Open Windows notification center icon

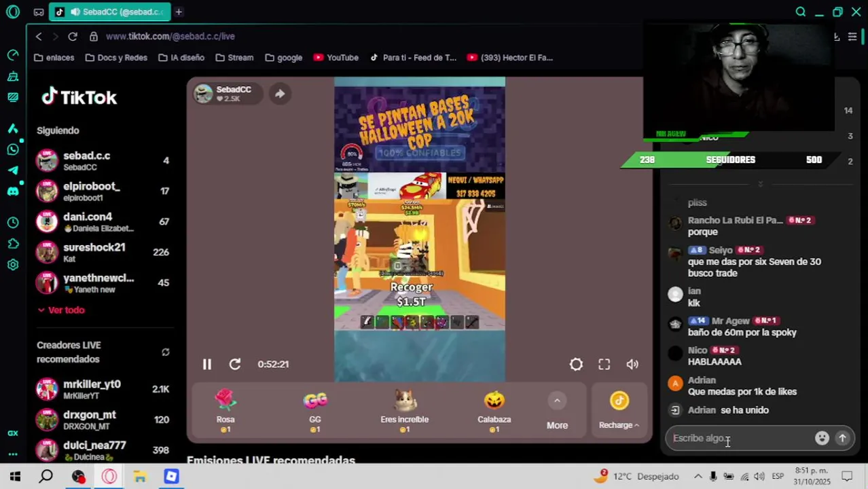(847, 476)
